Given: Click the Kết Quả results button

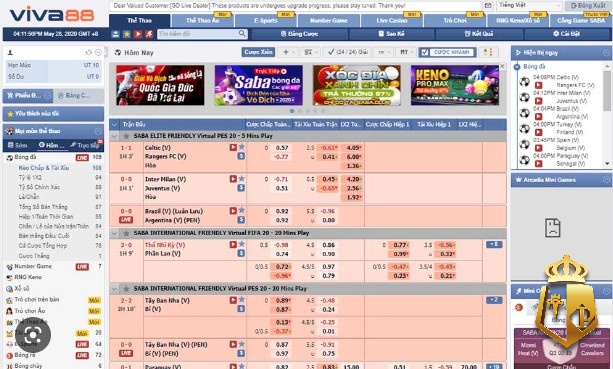Looking at the screenshot, I should 479,34.
